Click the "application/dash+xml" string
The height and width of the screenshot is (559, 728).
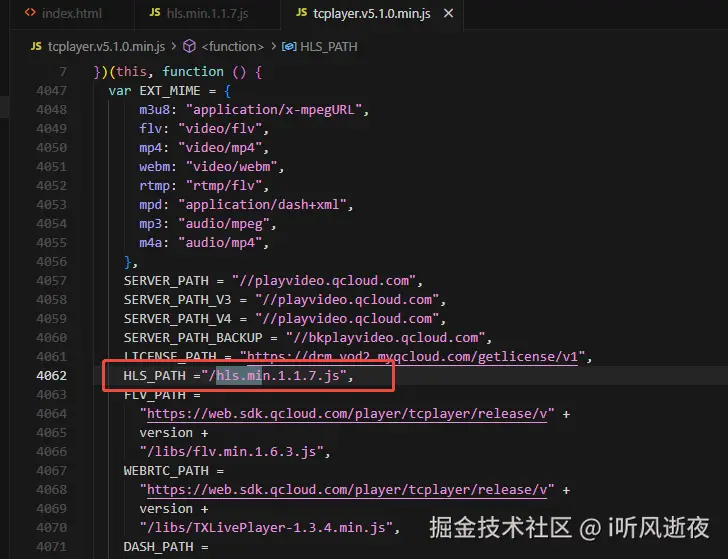pyautogui.click(x=263, y=205)
